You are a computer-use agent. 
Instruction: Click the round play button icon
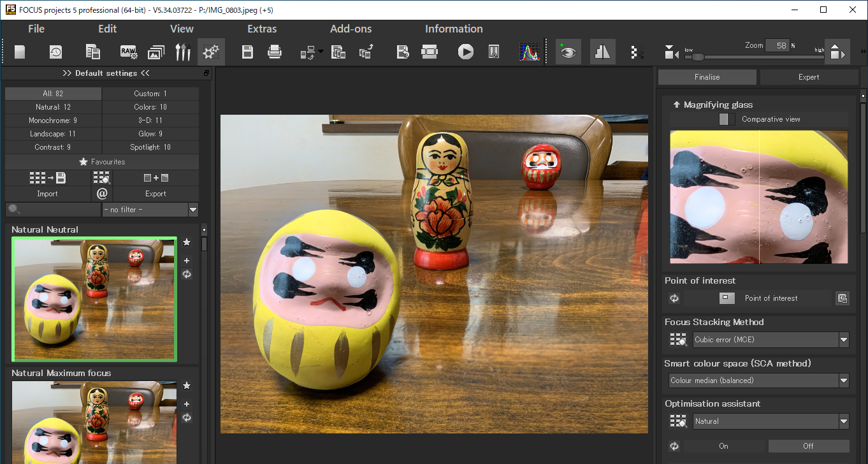tap(466, 52)
